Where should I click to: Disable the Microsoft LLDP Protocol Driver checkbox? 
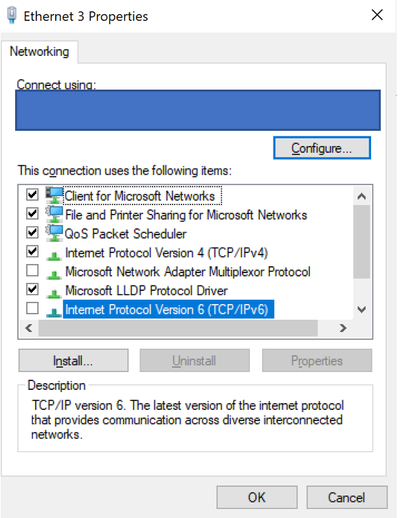tap(32, 289)
